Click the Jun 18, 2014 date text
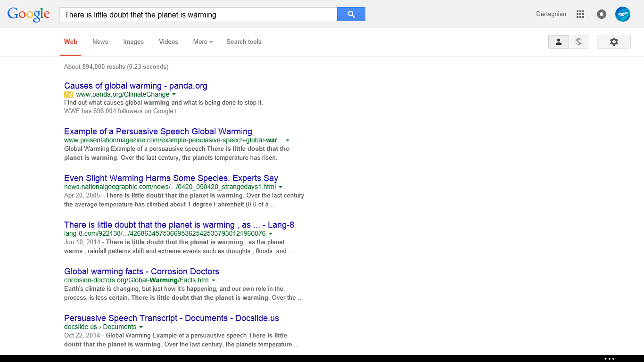644x362 pixels. [x=83, y=242]
